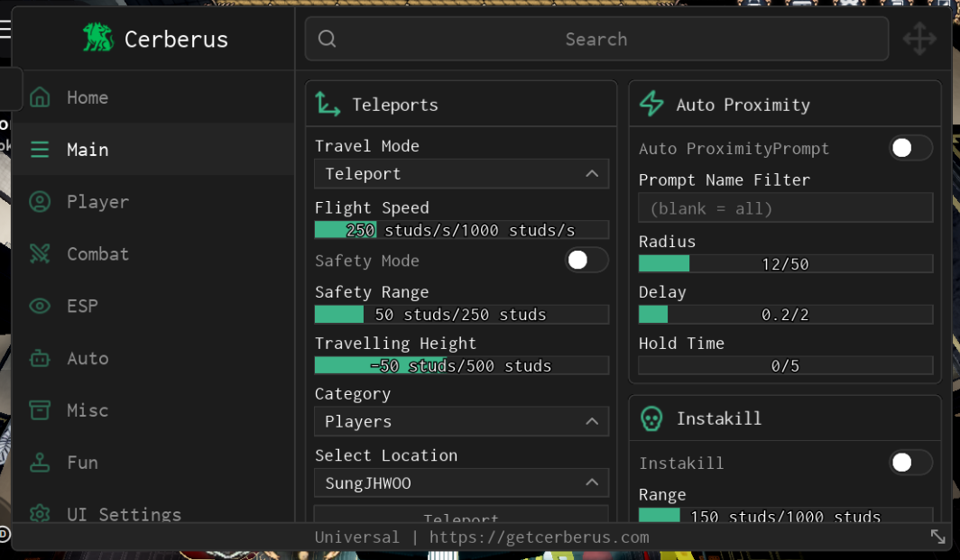The height and width of the screenshot is (560, 960).
Task: Click the Misc archive box icon
Action: click(x=40, y=410)
